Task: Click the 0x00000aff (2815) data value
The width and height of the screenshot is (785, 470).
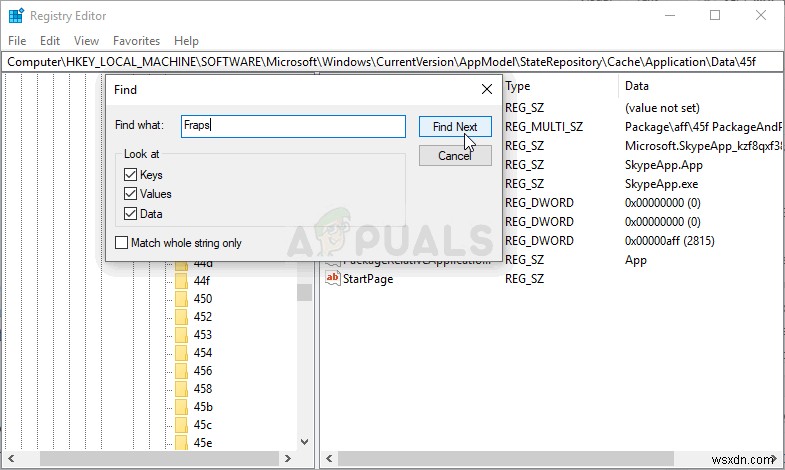Action: (x=669, y=241)
